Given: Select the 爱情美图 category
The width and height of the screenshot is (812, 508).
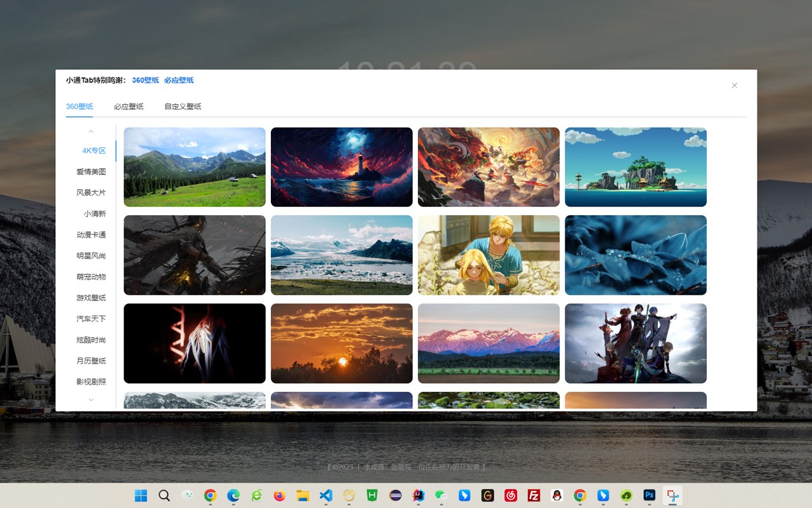Looking at the screenshot, I should click(x=91, y=171).
